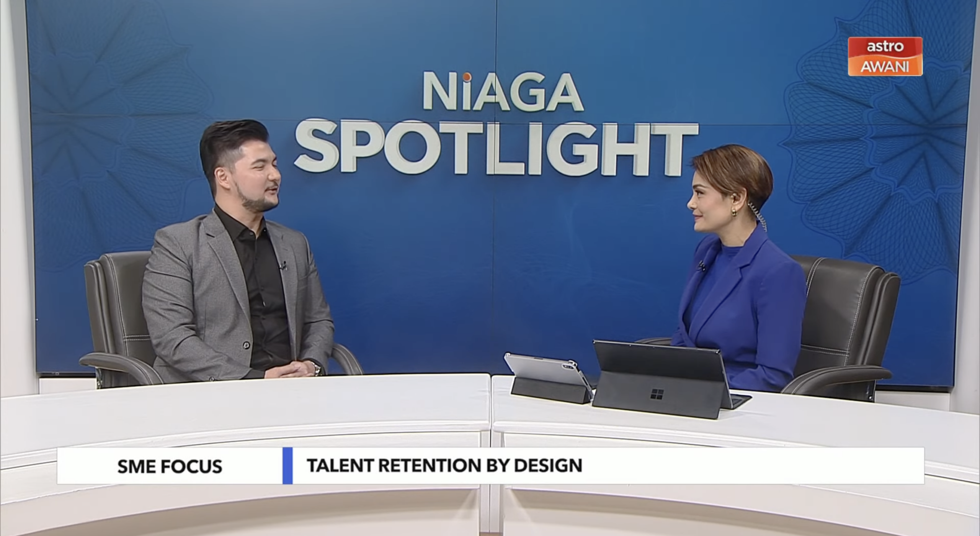Click the TALENT RETENTION BY DESIGN headline
Image resolution: width=980 pixels, height=536 pixels.
pos(444,466)
